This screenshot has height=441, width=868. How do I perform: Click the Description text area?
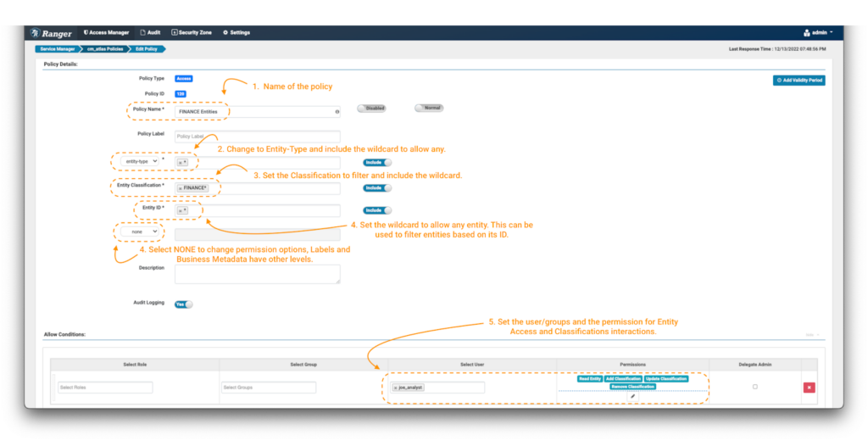[257, 273]
